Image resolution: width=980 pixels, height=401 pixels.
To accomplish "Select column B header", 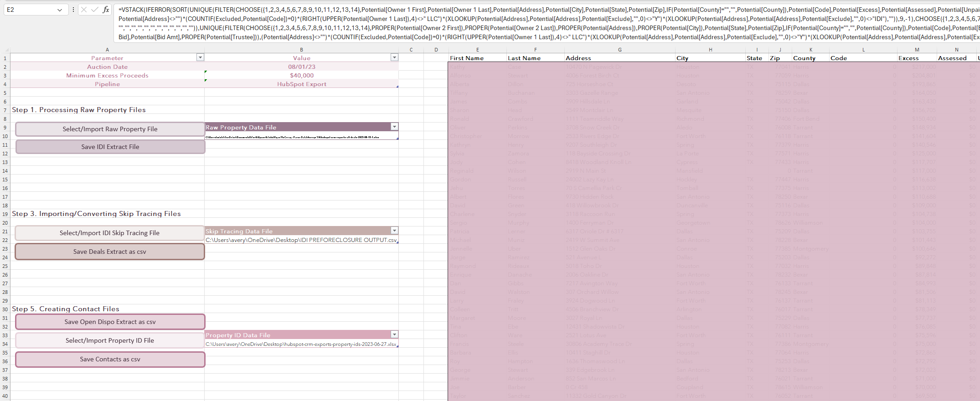I will click(301, 50).
